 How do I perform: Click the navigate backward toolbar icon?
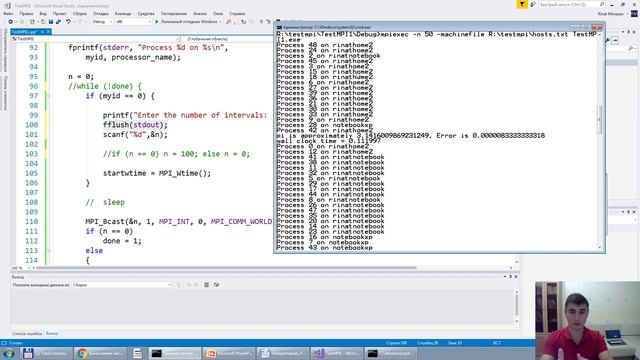pyautogui.click(x=11, y=22)
